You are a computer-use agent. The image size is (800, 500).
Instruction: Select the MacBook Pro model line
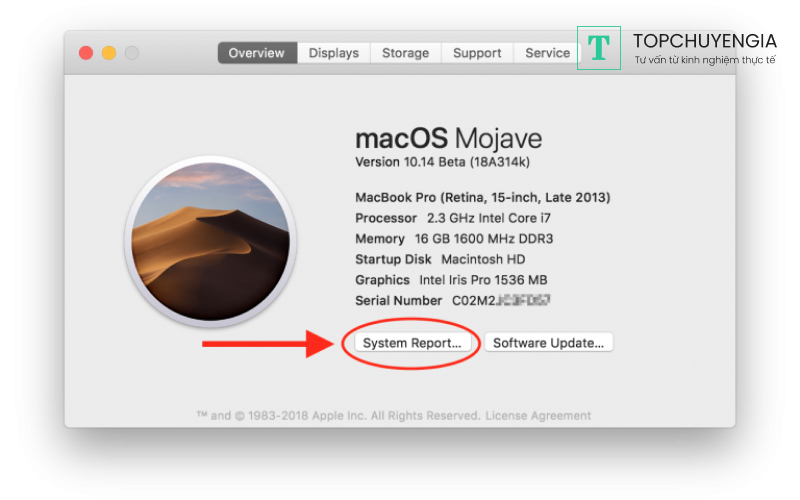tap(483, 197)
